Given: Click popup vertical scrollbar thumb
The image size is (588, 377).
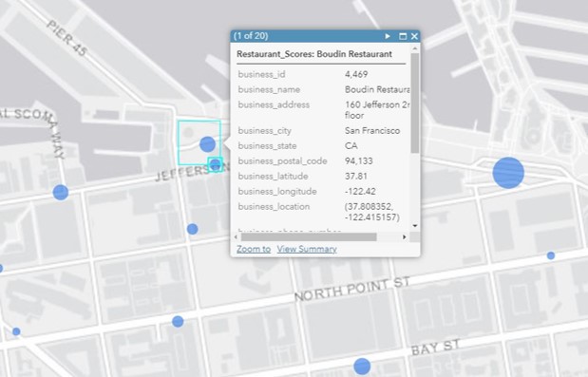Looking at the screenshot, I should [x=415, y=104].
